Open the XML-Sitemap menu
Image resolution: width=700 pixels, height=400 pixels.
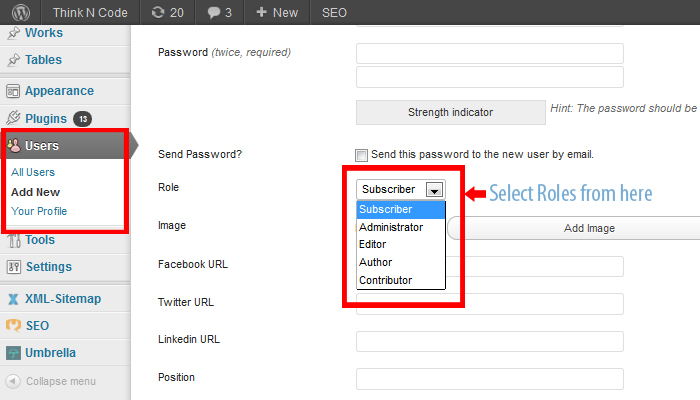[x=65, y=299]
